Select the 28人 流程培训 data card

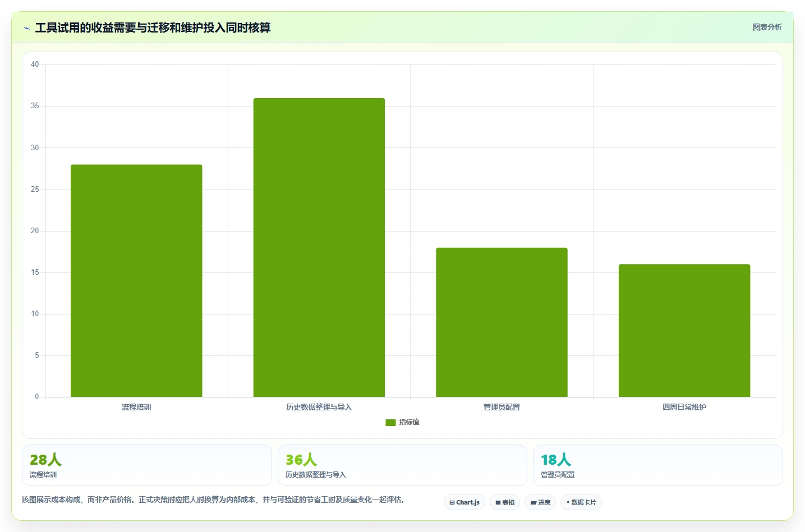[x=147, y=465]
